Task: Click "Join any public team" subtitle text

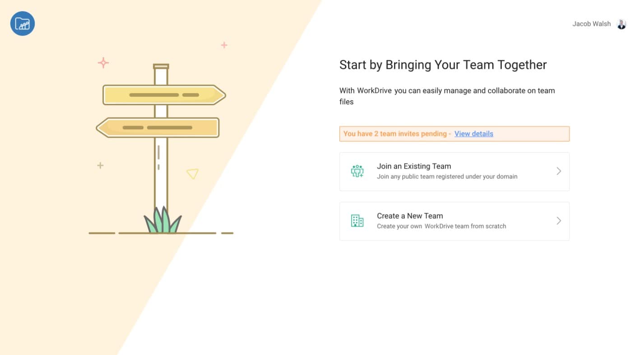Action: pyautogui.click(x=447, y=177)
